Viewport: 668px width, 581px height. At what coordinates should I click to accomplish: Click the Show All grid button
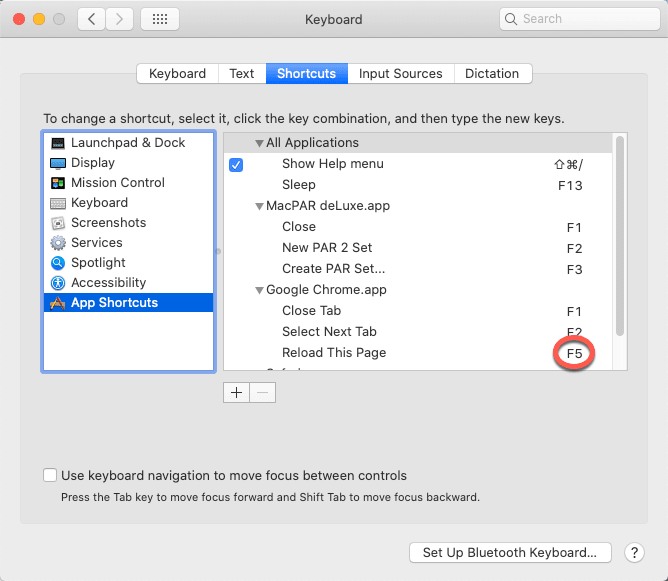click(x=160, y=19)
